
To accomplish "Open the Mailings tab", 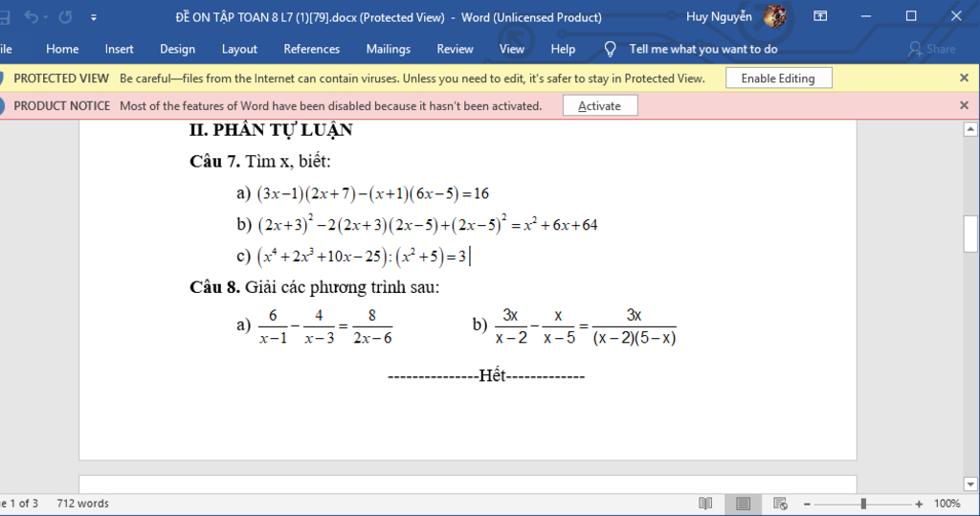I will click(x=389, y=49).
